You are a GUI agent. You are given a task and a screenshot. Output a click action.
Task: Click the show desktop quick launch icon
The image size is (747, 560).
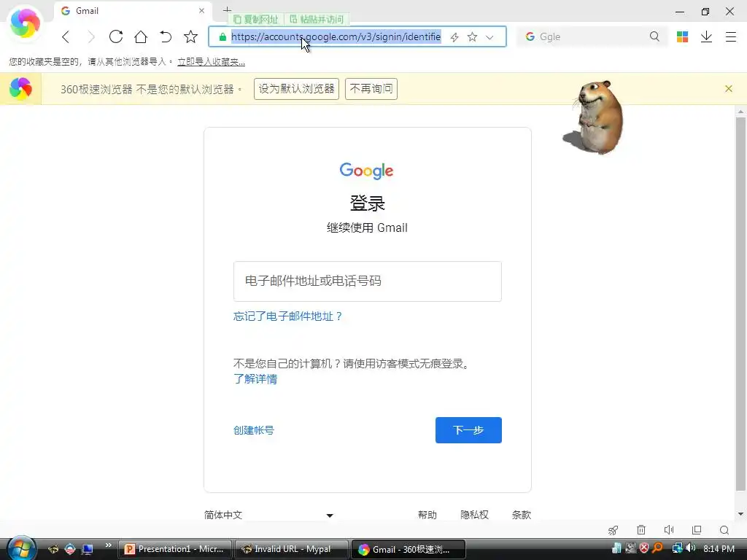tap(88, 549)
